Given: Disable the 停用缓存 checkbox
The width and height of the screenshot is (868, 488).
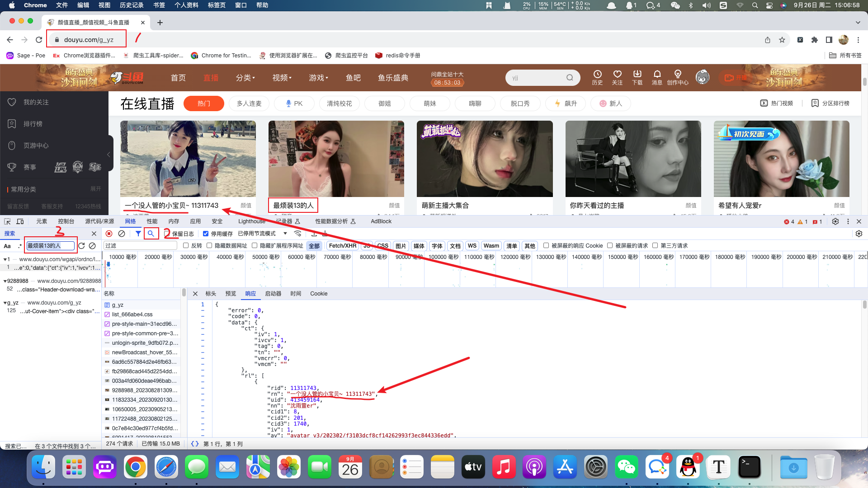Looking at the screenshot, I should 206,234.
